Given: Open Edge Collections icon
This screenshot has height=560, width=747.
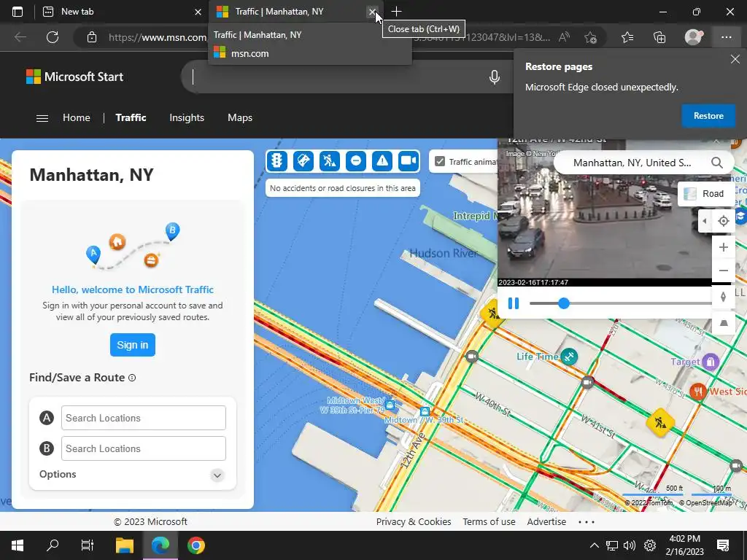Looking at the screenshot, I should click(x=659, y=37).
